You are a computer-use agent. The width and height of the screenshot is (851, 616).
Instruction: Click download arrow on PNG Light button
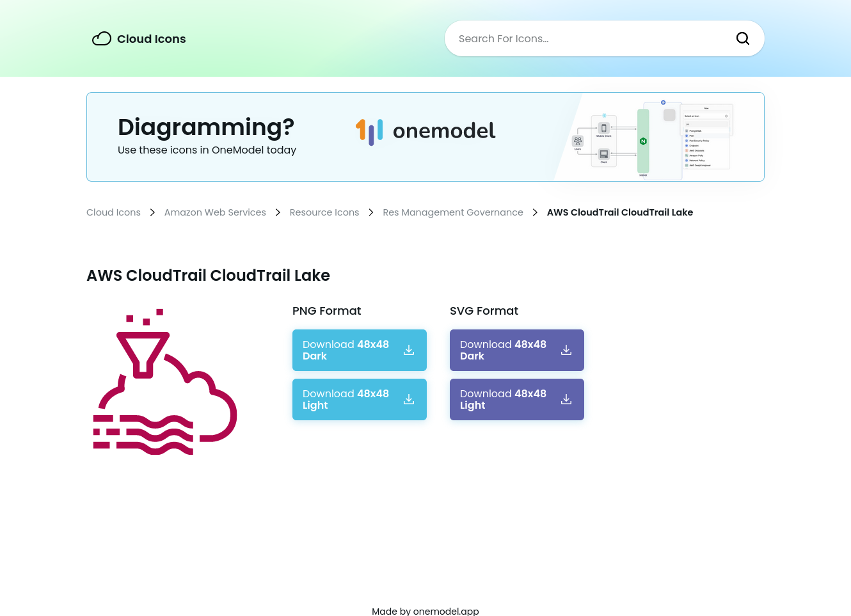click(409, 399)
